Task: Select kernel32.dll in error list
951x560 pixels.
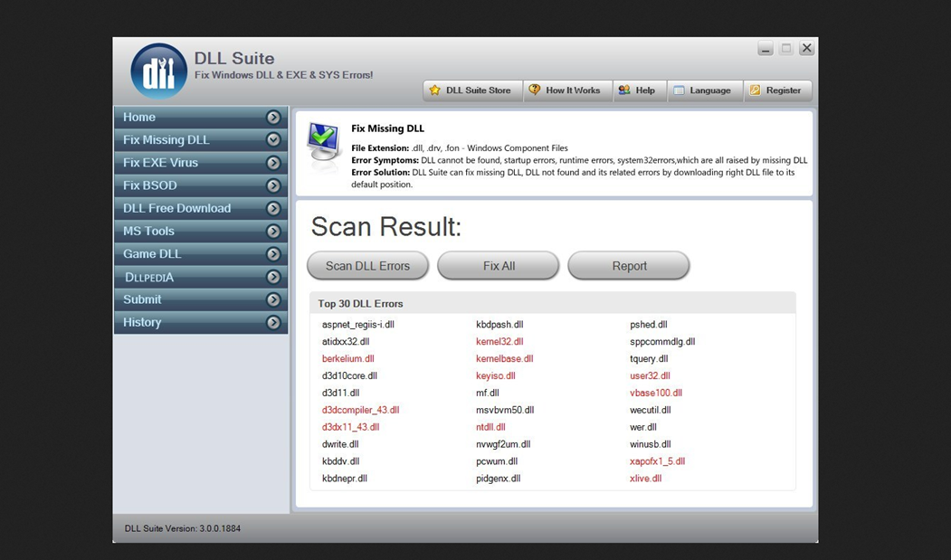Action: point(499,342)
